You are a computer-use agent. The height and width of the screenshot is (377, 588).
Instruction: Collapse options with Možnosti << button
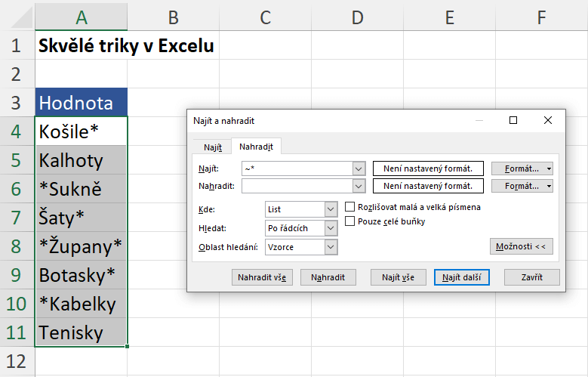(522, 246)
